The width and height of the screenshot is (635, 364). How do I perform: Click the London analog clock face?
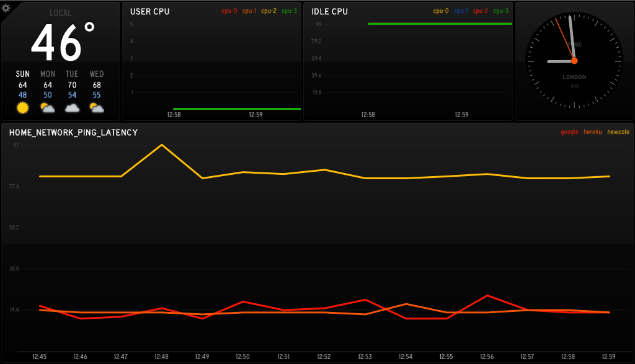[x=574, y=61]
